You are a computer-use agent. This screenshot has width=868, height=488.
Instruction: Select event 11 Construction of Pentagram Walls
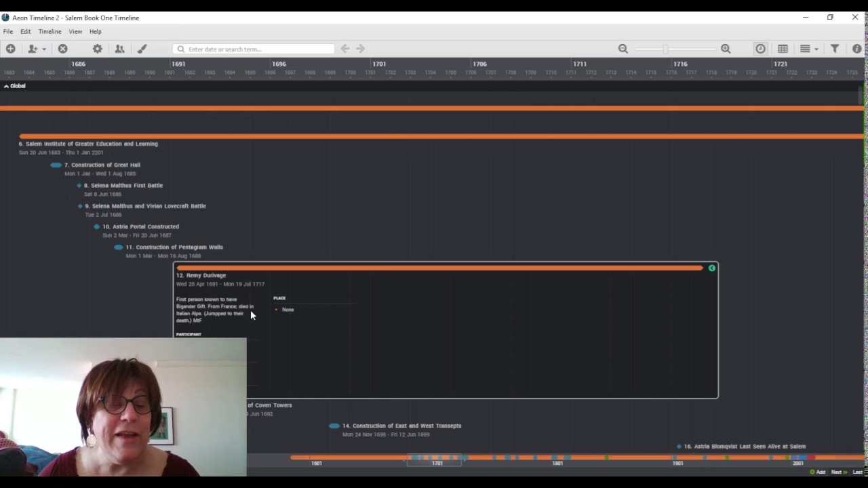coord(174,247)
